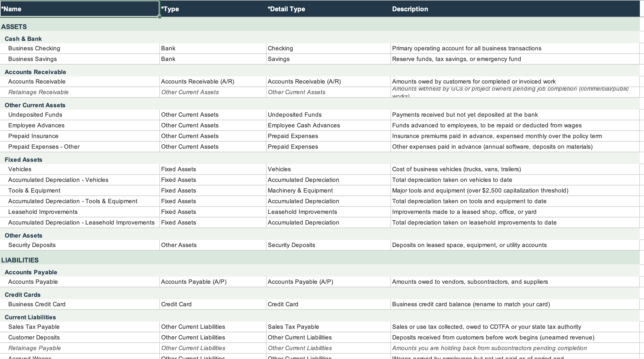The height and width of the screenshot is (359, 644).
Task: Click the Undeposited Funds name cell
Action: point(80,115)
